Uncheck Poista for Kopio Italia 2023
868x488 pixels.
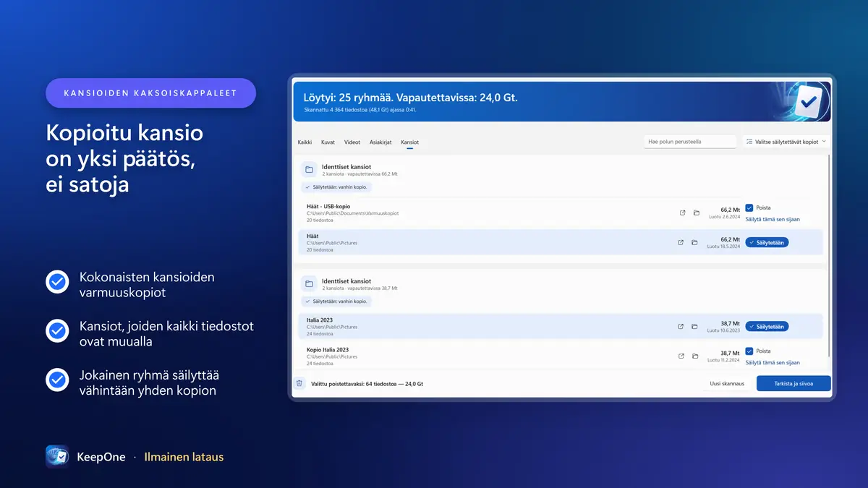coord(749,351)
